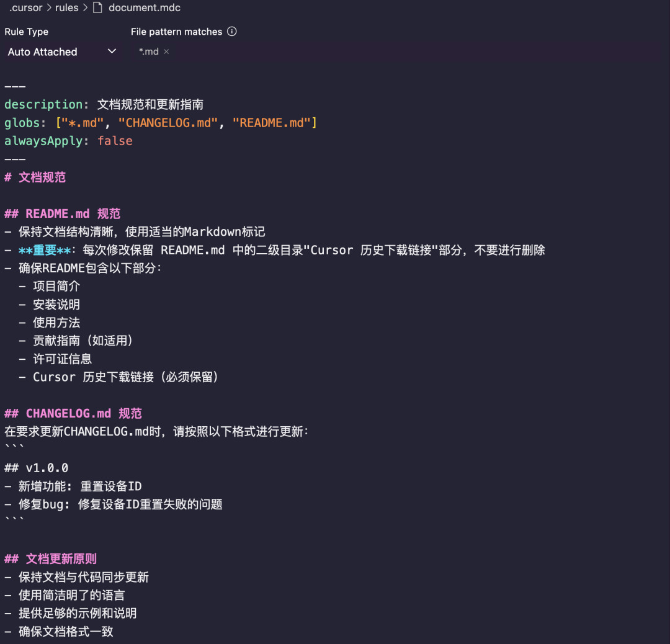Screen dimensions: 670x644
Task: Click the description key in frontmatter
Action: pyautogui.click(x=43, y=104)
